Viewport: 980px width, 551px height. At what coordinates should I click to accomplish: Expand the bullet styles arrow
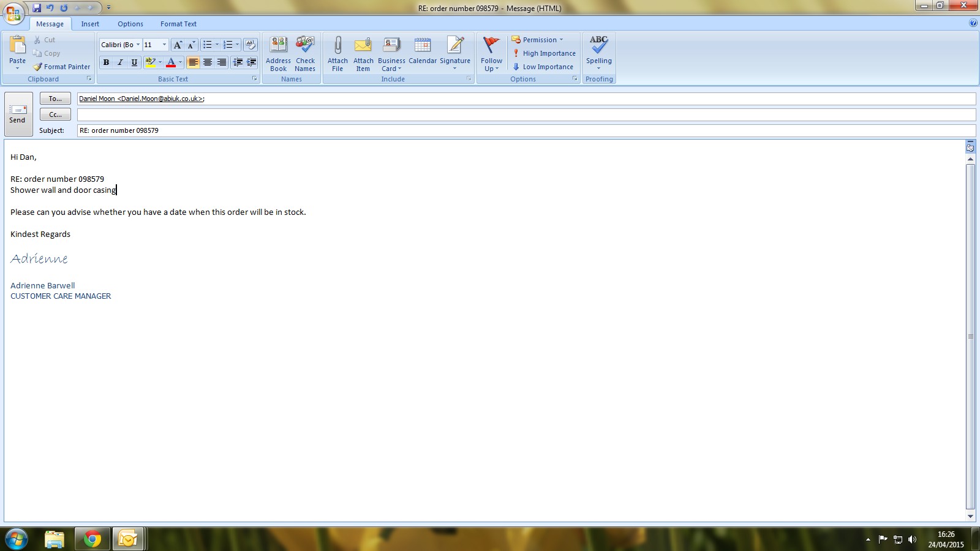point(217,45)
